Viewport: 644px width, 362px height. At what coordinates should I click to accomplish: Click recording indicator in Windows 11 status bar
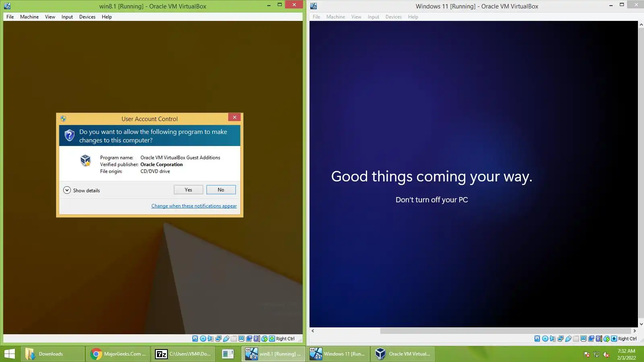coord(591,339)
